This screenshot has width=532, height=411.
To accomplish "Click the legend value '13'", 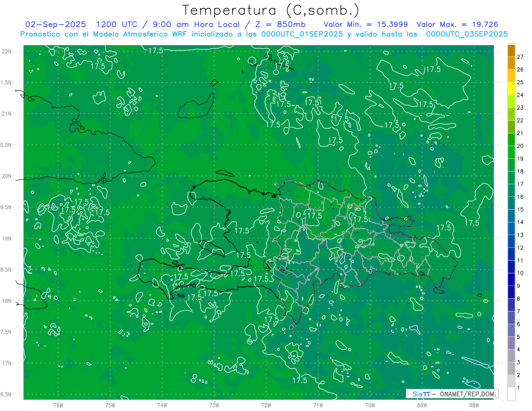I will coord(520,235).
